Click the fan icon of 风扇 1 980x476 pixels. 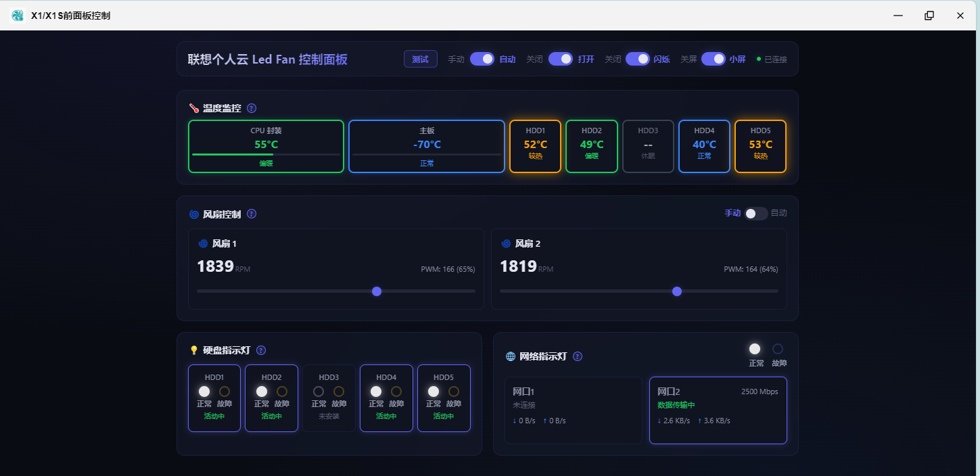203,243
